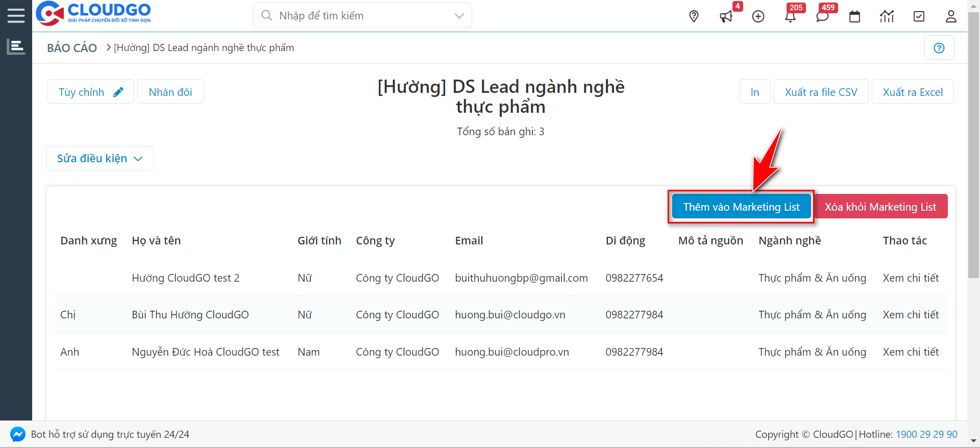Open the chart analytics icon
980x448 pixels.
tap(887, 16)
